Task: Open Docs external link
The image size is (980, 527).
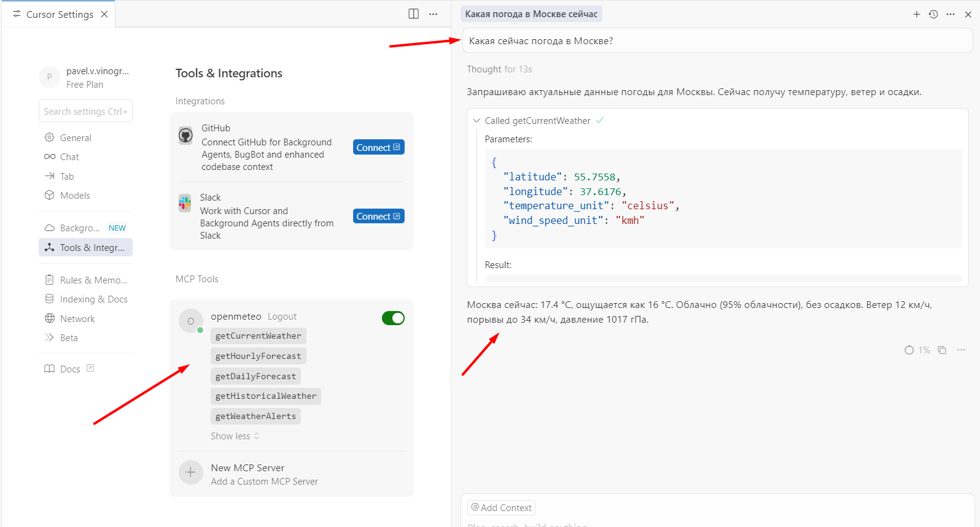Action: (85, 369)
